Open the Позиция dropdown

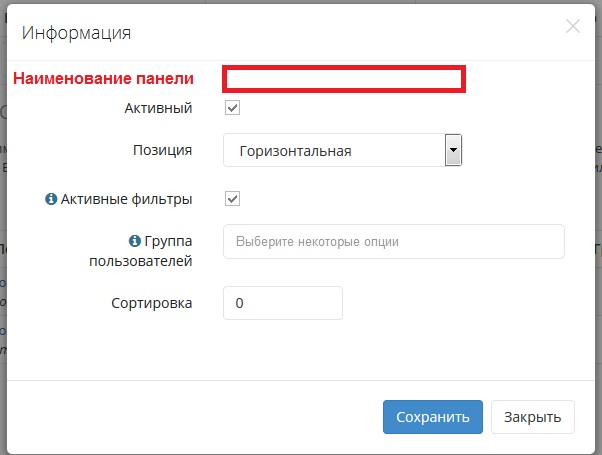(342, 150)
